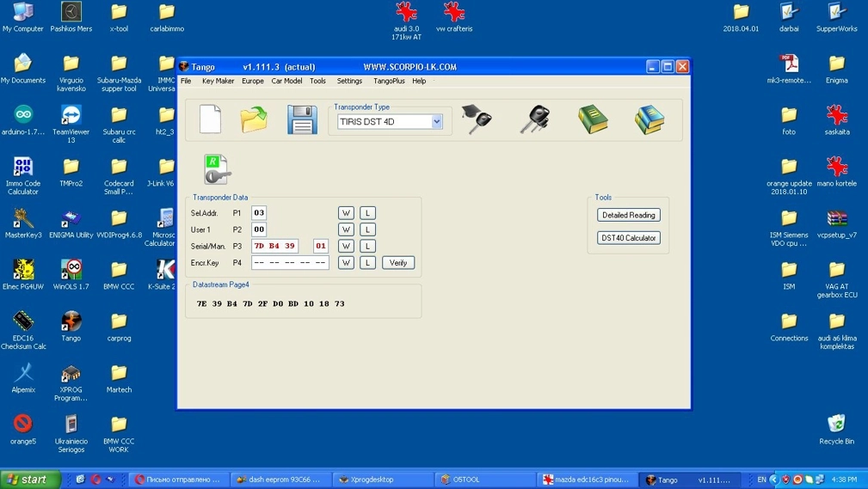The width and height of the screenshot is (868, 489).
Task: Click the black car key pair icon
Action: pyautogui.click(x=535, y=119)
